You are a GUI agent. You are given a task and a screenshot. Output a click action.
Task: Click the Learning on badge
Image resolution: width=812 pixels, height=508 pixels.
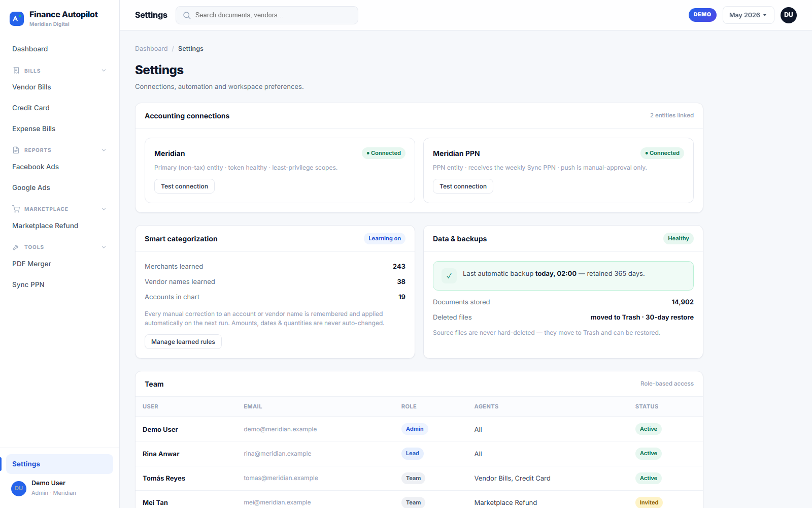pos(385,239)
